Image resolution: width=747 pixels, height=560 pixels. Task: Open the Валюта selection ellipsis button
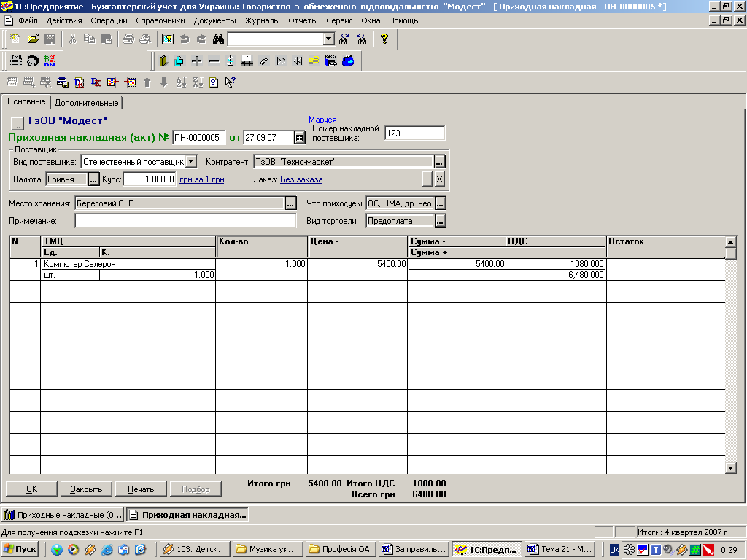click(x=94, y=179)
